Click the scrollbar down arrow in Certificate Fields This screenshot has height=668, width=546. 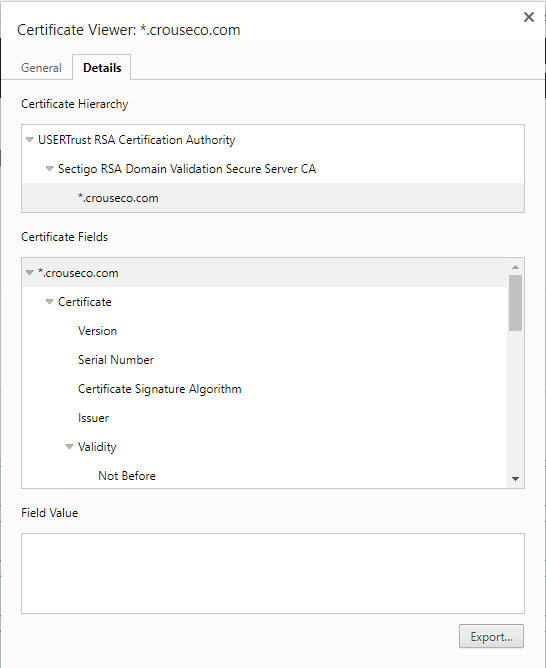[515, 479]
